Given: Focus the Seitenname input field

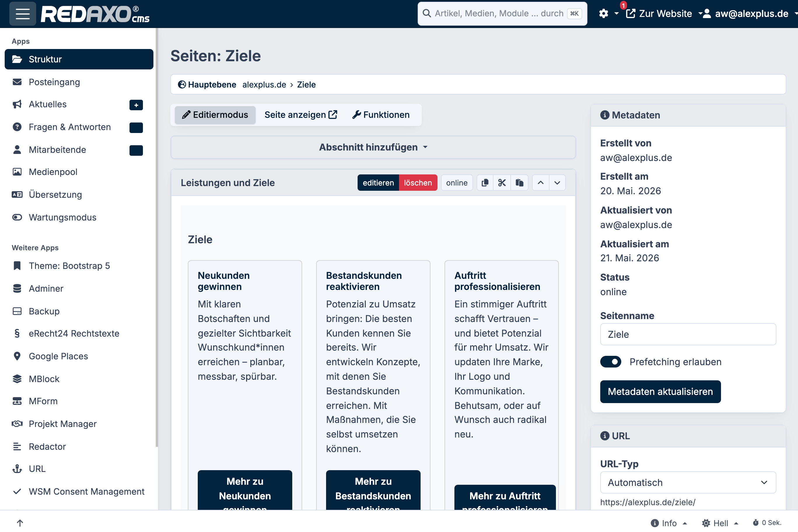Looking at the screenshot, I should pos(688,334).
